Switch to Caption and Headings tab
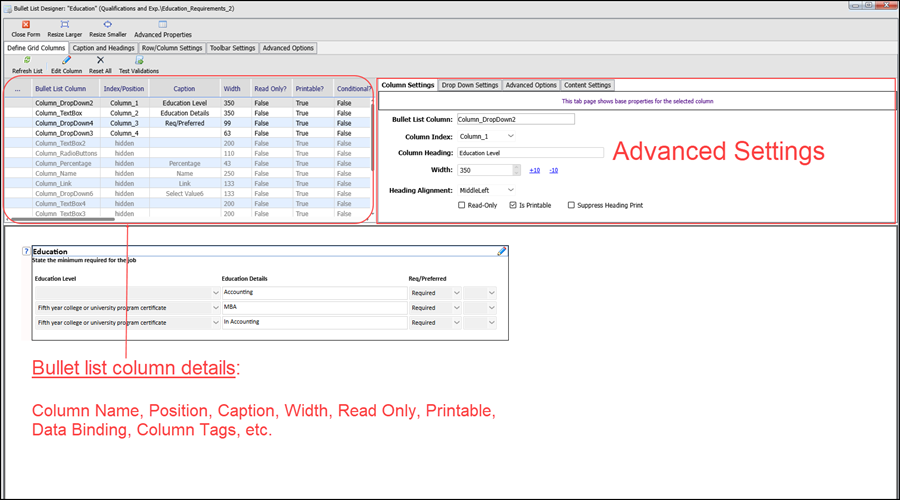This screenshot has width=900, height=500. click(x=103, y=48)
